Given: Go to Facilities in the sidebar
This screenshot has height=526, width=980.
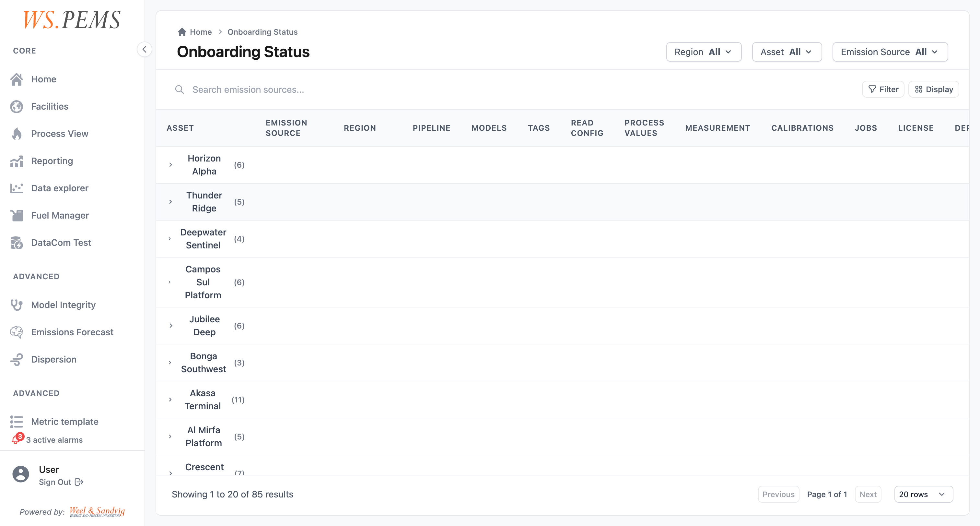Looking at the screenshot, I should point(50,107).
